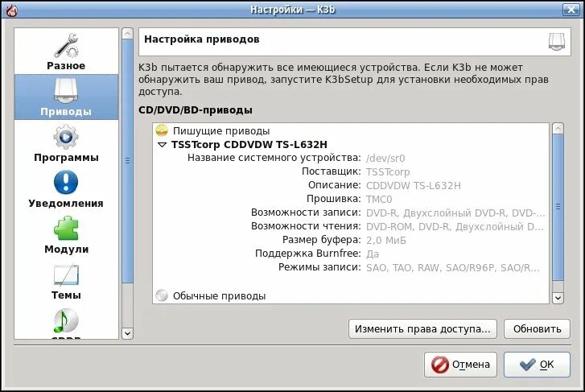Click the sidebar scrollbar down arrow
The width and height of the screenshot is (585, 392).
pyautogui.click(x=127, y=333)
